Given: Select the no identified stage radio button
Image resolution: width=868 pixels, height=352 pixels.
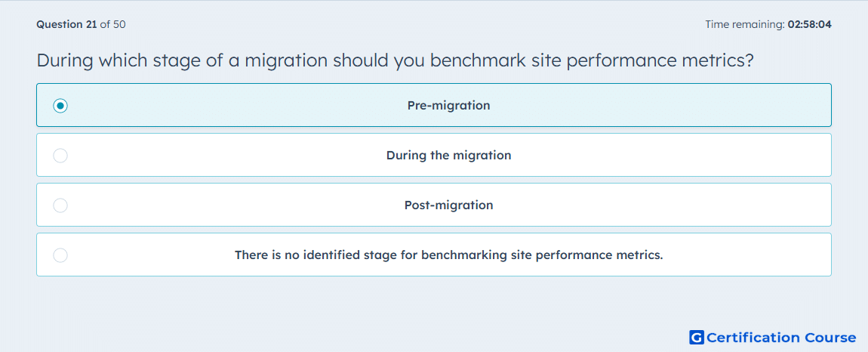Looking at the screenshot, I should point(60,255).
